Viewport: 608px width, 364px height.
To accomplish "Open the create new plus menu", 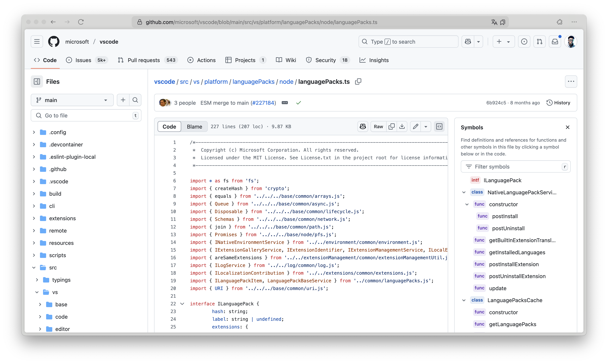I will pyautogui.click(x=503, y=42).
